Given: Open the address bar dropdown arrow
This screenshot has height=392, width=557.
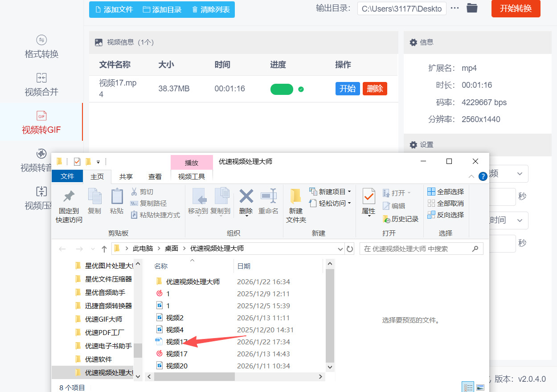Looking at the screenshot, I should (x=340, y=249).
